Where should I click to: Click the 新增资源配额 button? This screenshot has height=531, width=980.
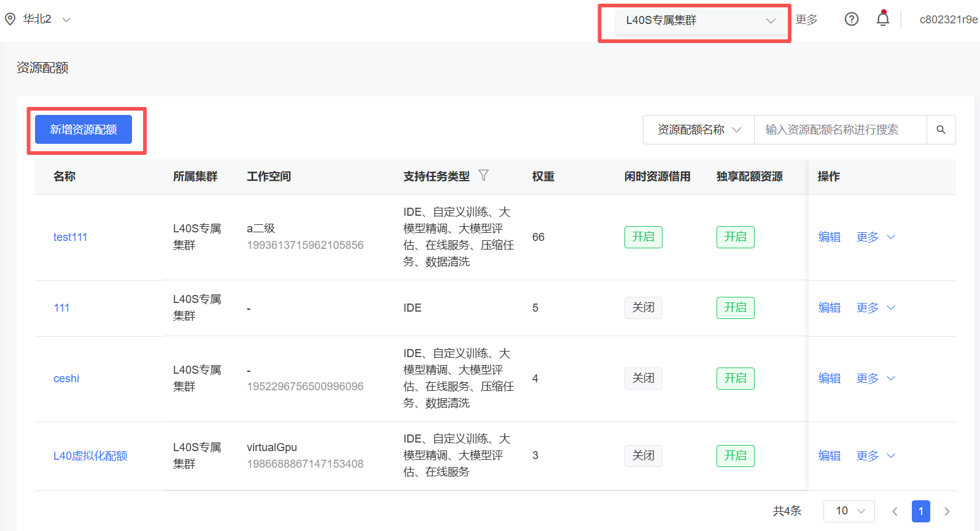84,130
